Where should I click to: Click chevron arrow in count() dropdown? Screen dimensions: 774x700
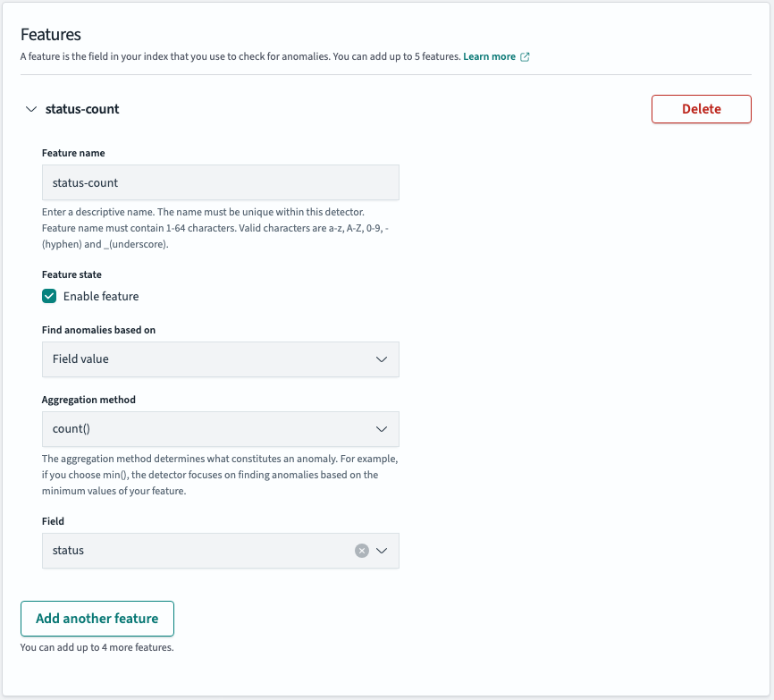[382, 429]
